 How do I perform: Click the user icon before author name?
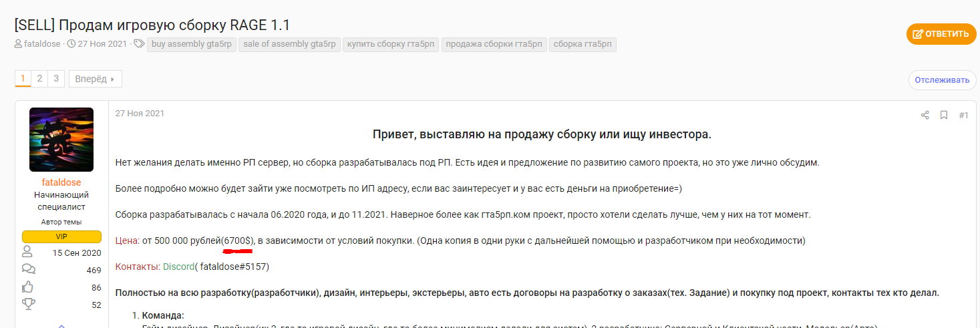coord(18,45)
